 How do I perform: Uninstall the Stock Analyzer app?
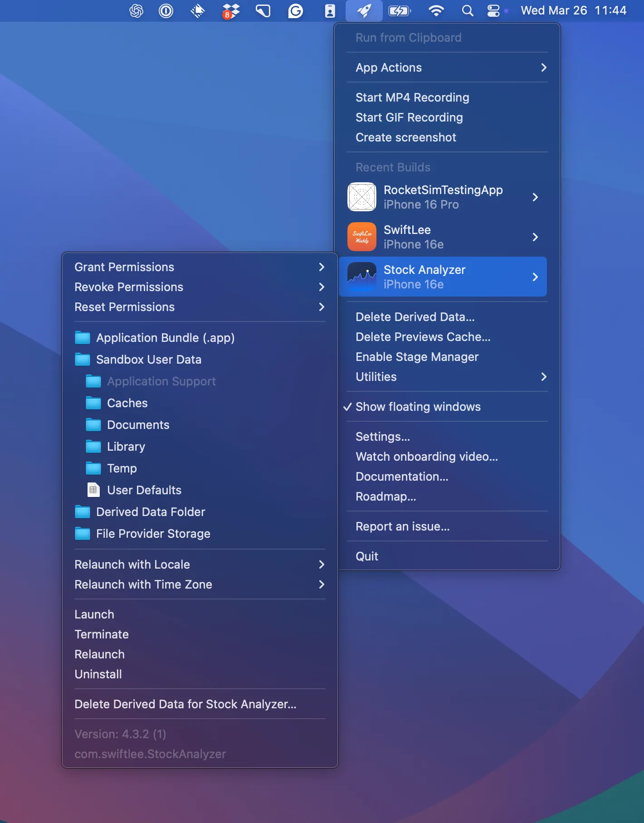pyautogui.click(x=98, y=674)
